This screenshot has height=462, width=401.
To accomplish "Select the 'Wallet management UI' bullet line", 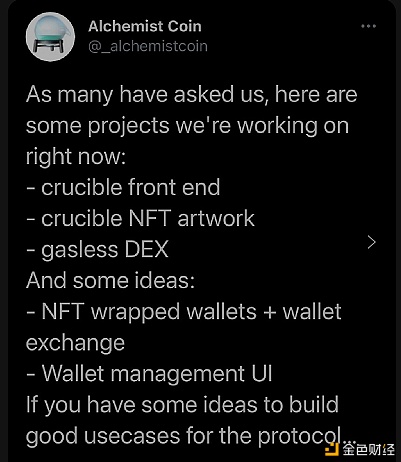I will pos(149,374).
